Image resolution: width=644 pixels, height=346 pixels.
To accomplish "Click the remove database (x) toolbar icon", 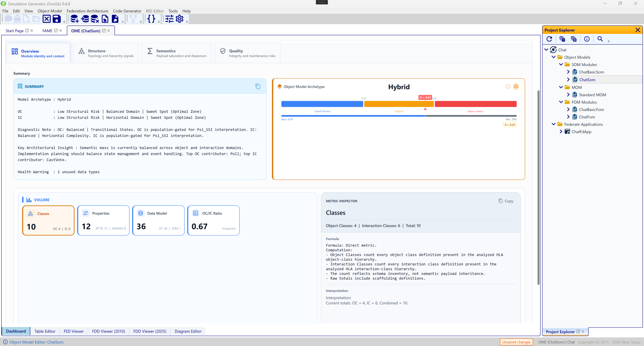I will point(95,19).
